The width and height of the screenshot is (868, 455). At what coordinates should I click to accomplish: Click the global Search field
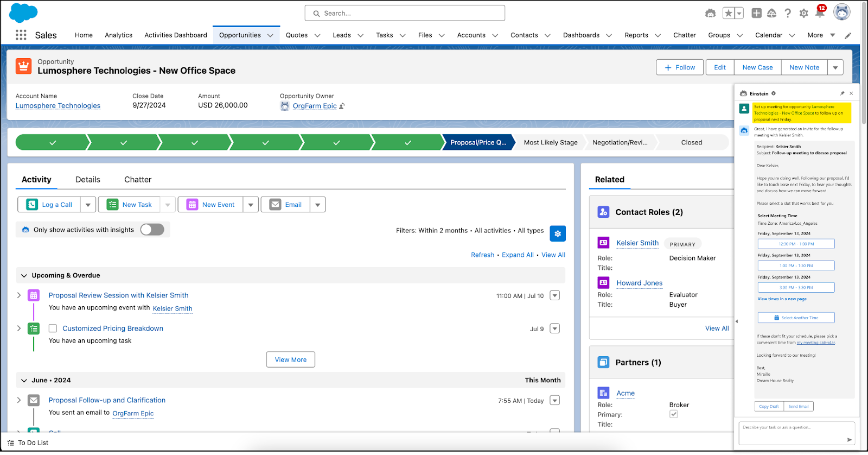click(x=405, y=13)
